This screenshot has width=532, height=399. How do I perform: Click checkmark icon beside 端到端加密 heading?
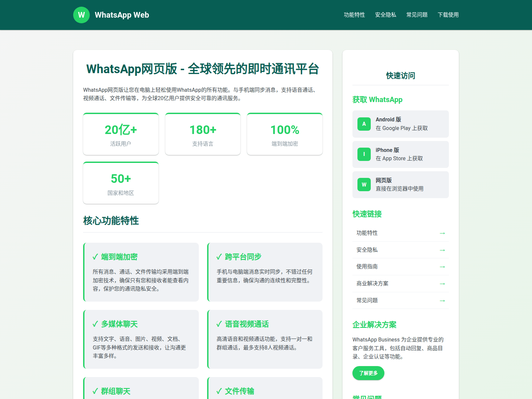coord(95,257)
